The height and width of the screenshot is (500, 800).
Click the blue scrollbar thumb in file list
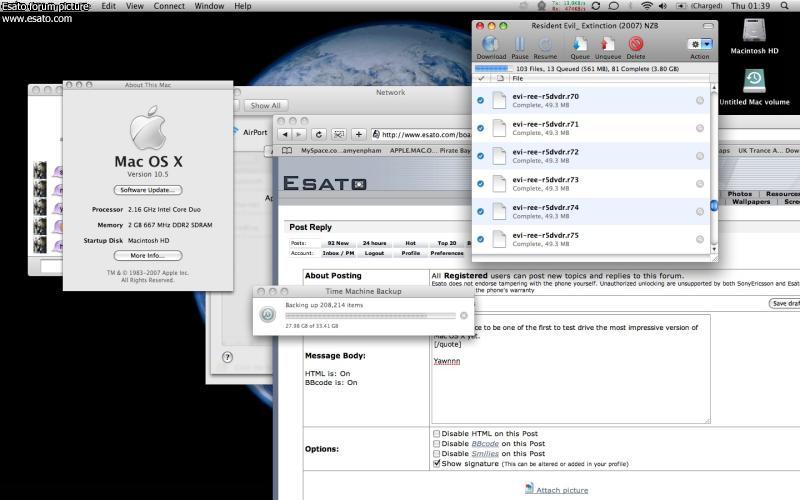pos(714,205)
